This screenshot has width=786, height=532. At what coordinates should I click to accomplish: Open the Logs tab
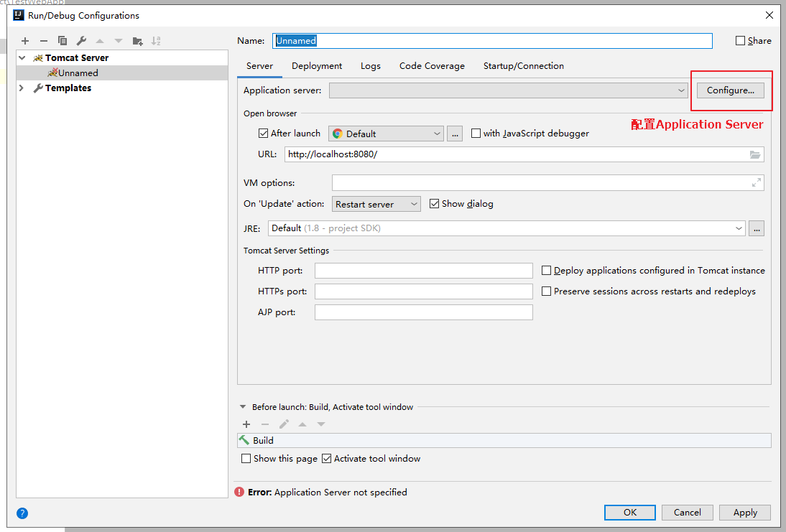coord(371,66)
